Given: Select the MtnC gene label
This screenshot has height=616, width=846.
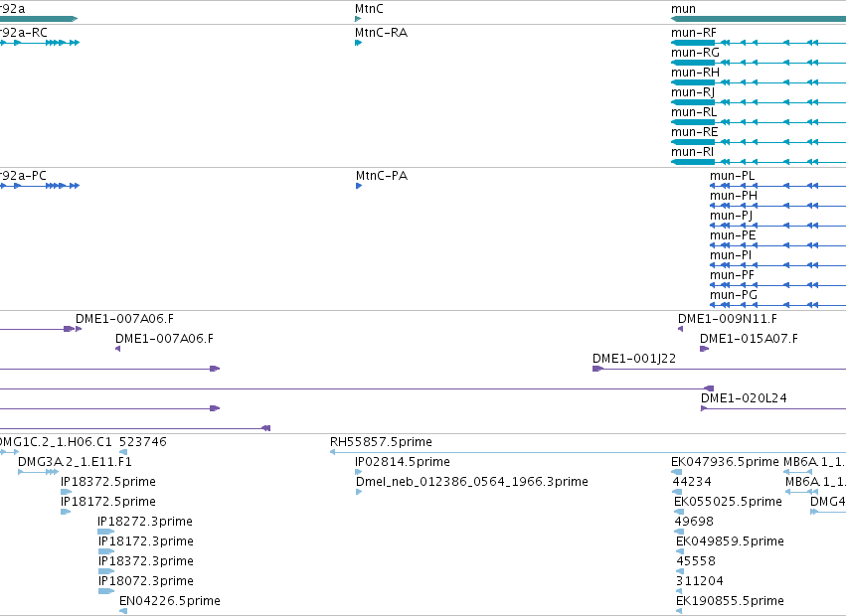Looking at the screenshot, I should pos(369,9).
